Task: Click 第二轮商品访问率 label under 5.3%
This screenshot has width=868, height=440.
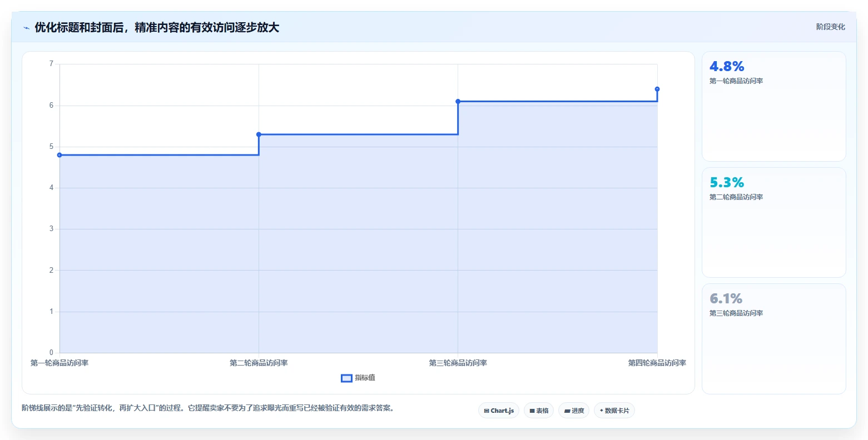Action: (736, 197)
